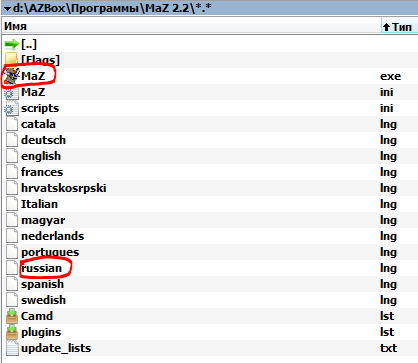Viewport: 418px width, 363px height.
Task: Select the swedish language file
Action: click(x=43, y=300)
